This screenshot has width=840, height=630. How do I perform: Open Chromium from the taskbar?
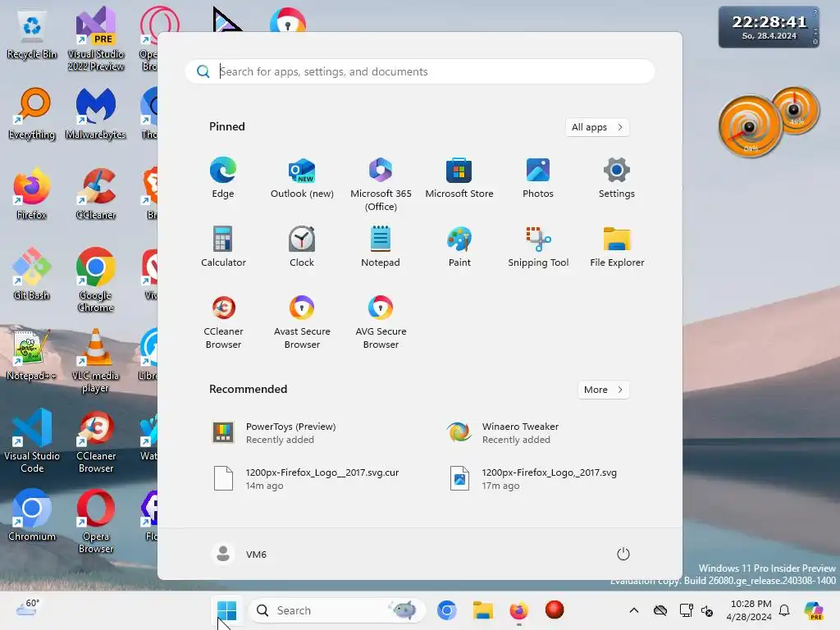(x=446, y=610)
